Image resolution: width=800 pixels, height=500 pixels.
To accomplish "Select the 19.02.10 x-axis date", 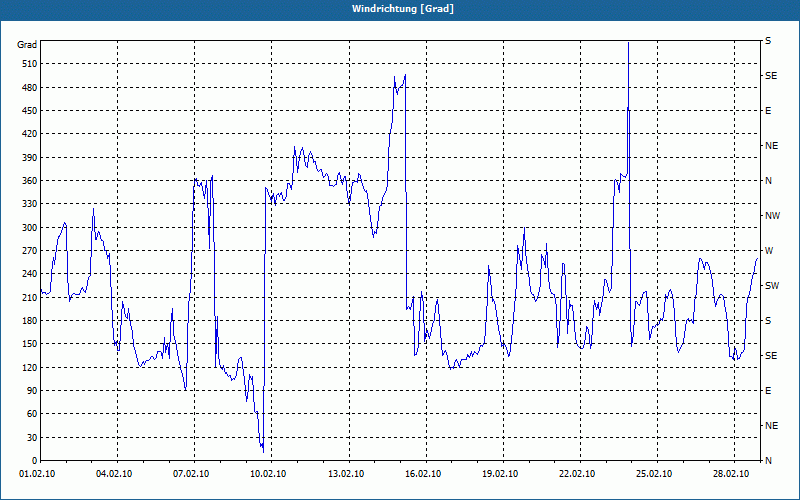I will tap(500, 474).
